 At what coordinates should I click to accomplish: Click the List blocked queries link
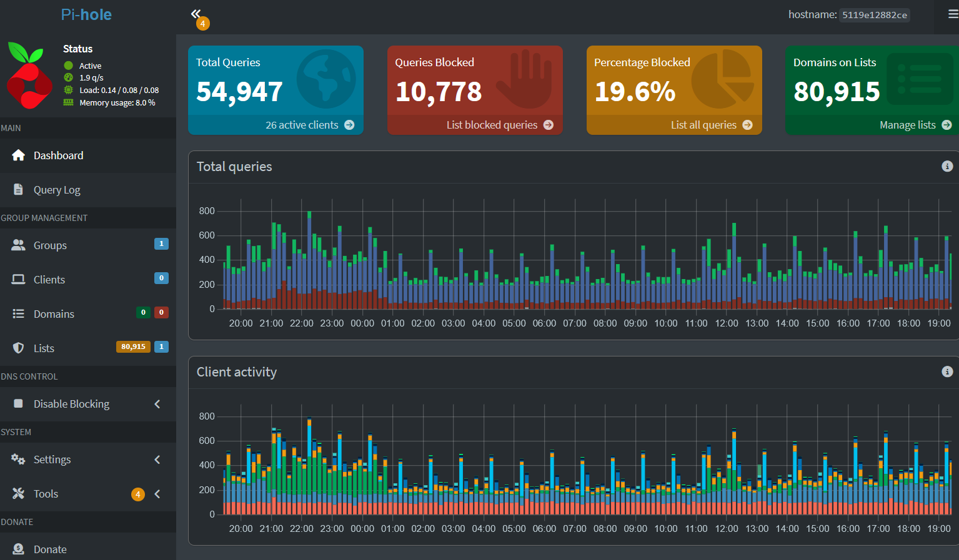pos(492,125)
